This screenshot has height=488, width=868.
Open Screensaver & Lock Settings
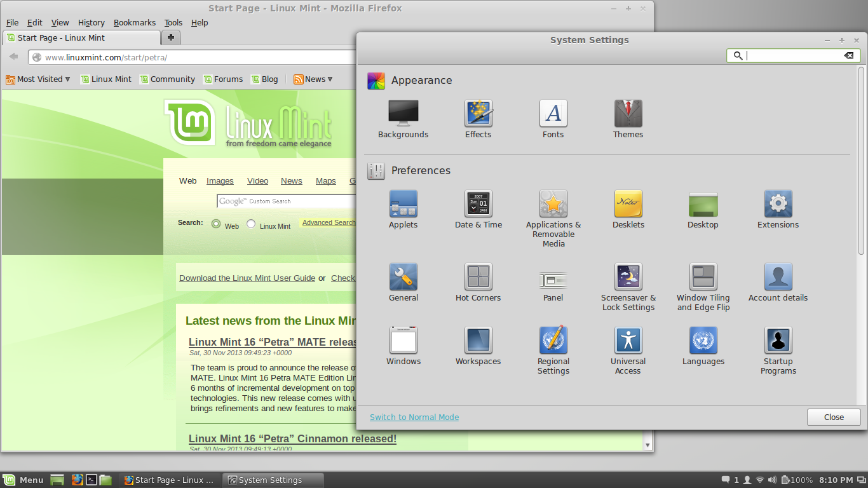point(628,287)
